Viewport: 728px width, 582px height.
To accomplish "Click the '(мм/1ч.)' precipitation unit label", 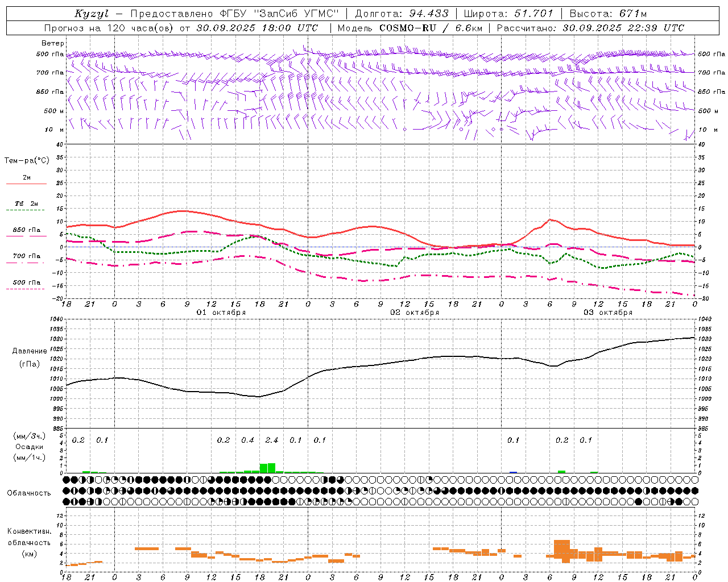I will click(30, 458).
